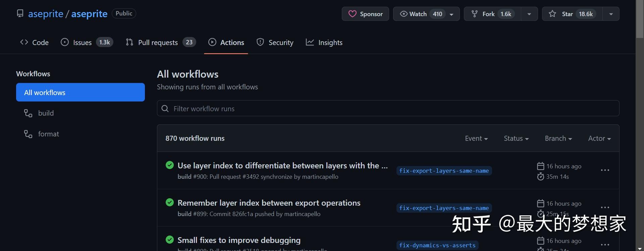644x251 pixels.
Task: Focus the Filter workflow runs field
Action: 388,109
